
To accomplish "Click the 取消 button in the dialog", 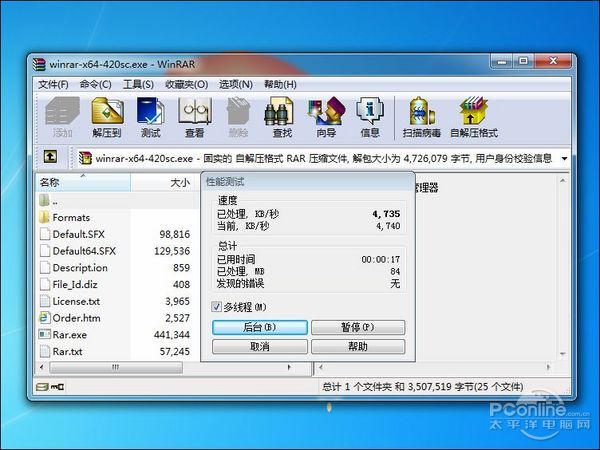I will (260, 347).
